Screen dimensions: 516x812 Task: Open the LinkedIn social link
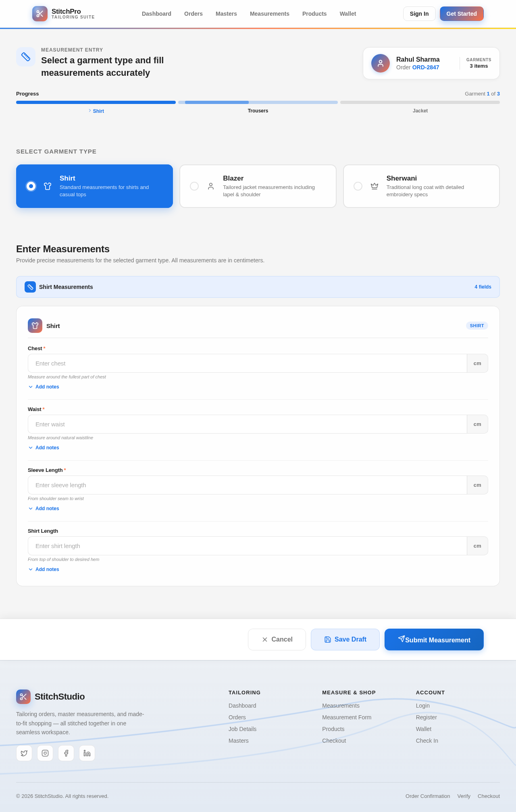[x=87, y=753]
